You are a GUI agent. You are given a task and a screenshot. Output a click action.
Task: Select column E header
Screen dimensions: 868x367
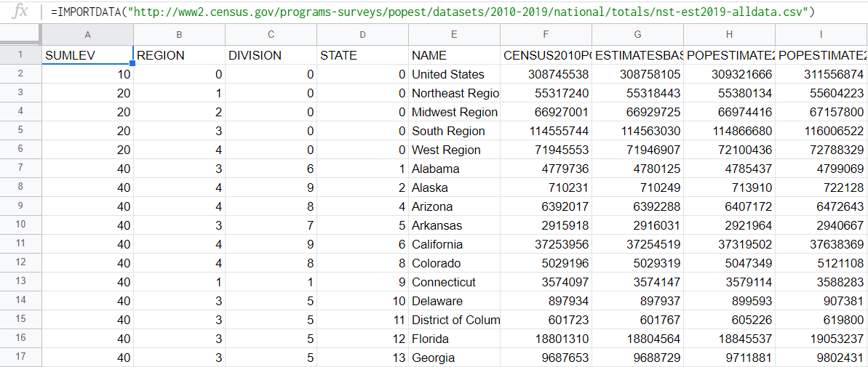455,34
